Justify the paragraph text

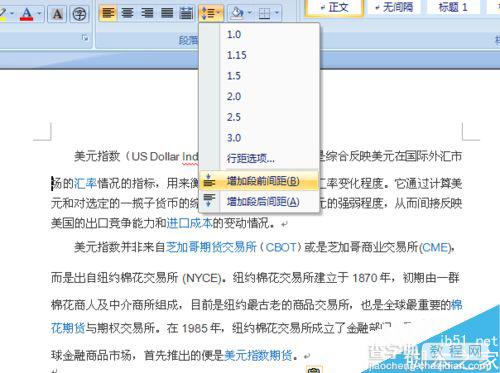click(166, 13)
